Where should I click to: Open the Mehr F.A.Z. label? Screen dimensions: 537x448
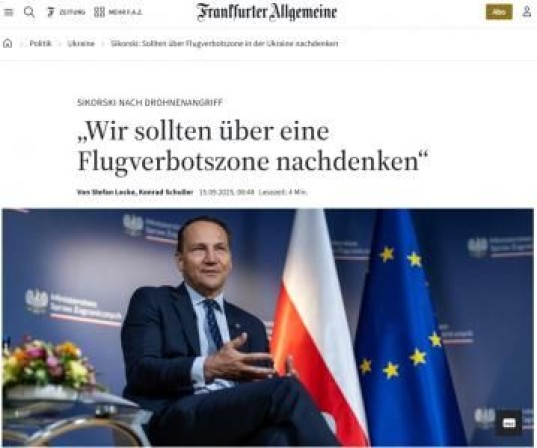(x=125, y=12)
